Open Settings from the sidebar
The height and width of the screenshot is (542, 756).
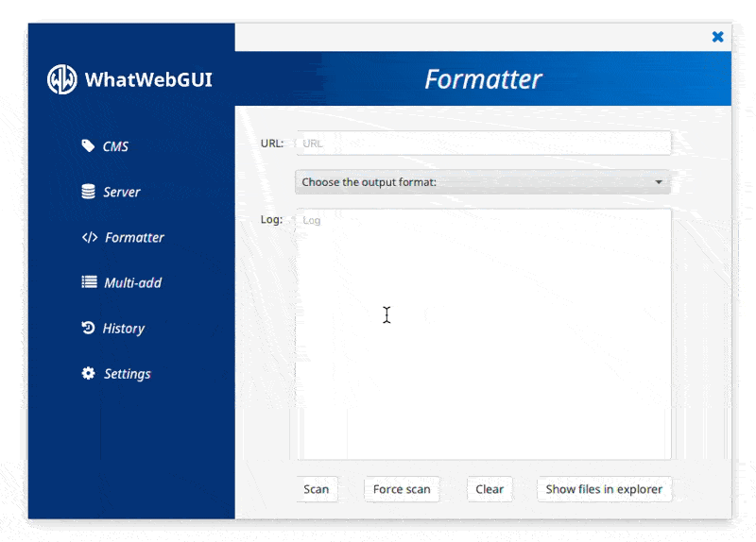point(128,374)
